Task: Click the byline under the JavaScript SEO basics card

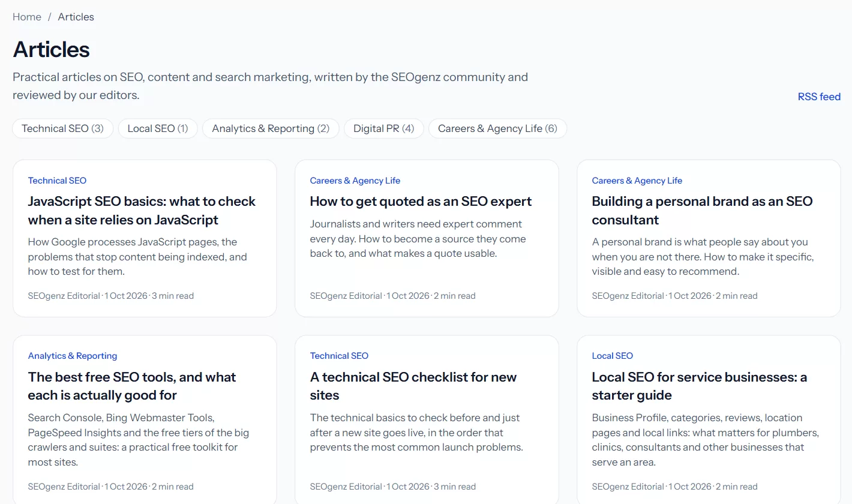Action: [111, 296]
